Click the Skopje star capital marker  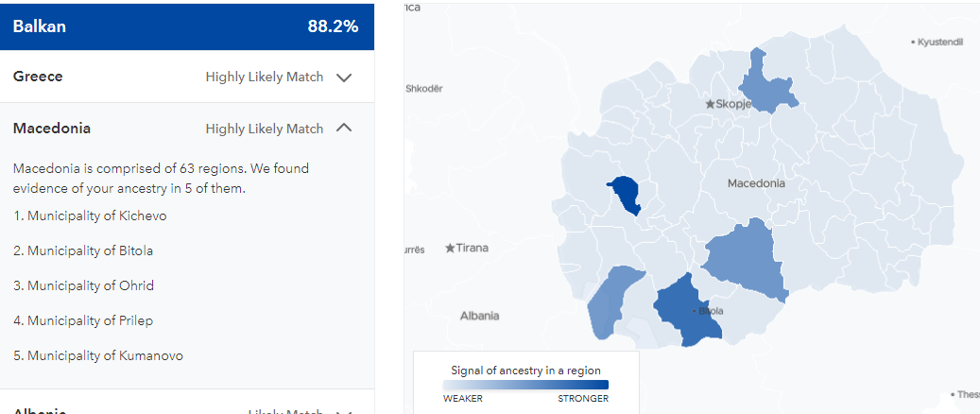[x=710, y=104]
